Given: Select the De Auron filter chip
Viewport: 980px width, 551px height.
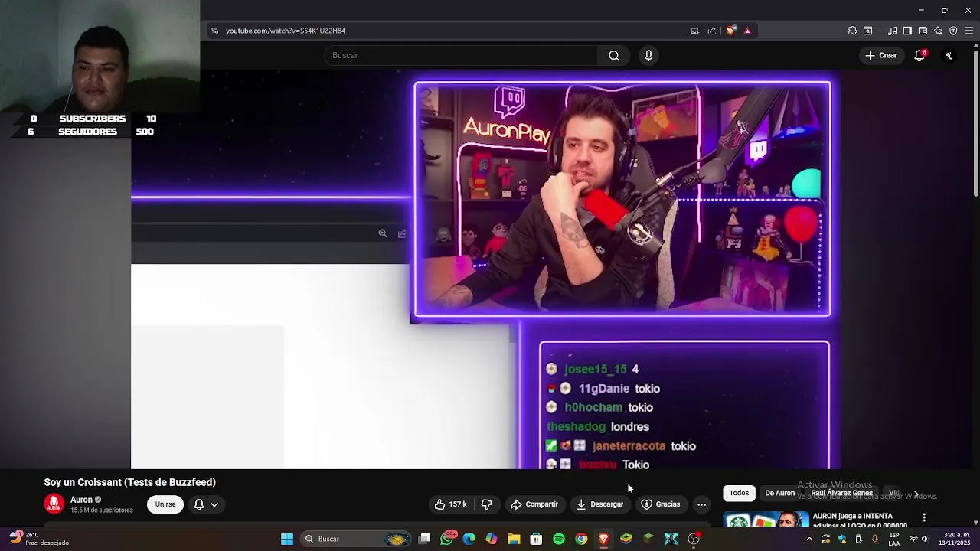Looking at the screenshot, I should click(780, 493).
